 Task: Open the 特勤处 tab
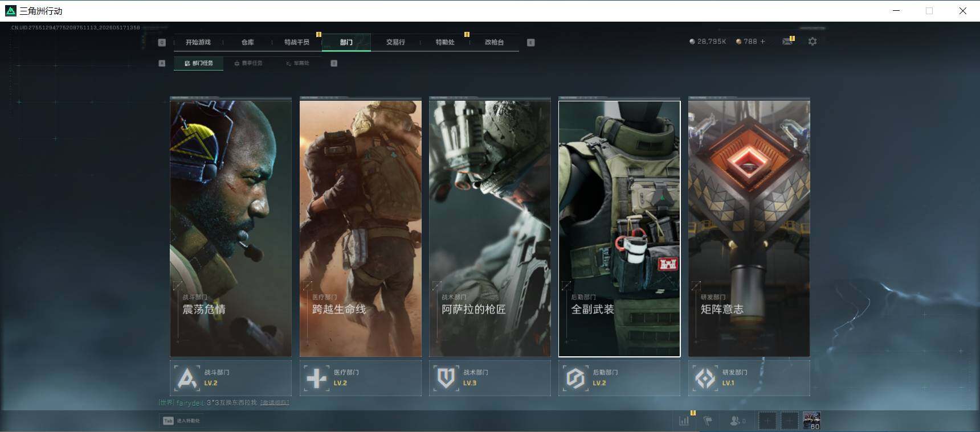(444, 42)
